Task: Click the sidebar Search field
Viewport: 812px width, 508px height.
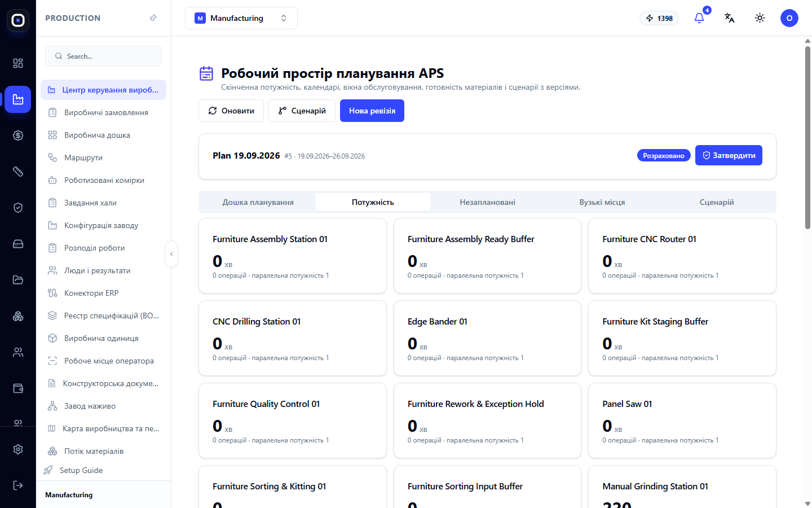Action: (x=104, y=56)
